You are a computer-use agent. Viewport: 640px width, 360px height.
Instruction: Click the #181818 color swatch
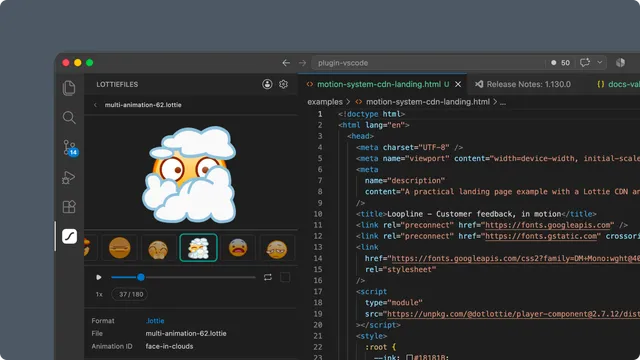click(x=409, y=358)
